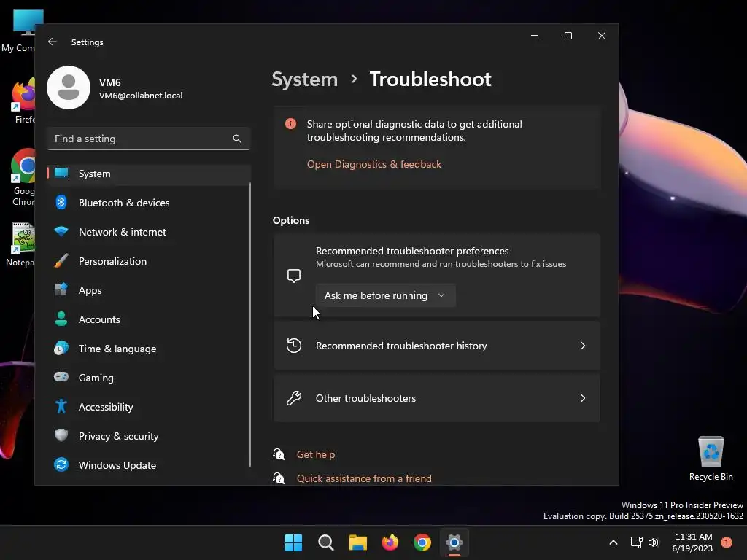This screenshot has height=560, width=747.
Task: Select System in the sidebar
Action: (x=149, y=174)
